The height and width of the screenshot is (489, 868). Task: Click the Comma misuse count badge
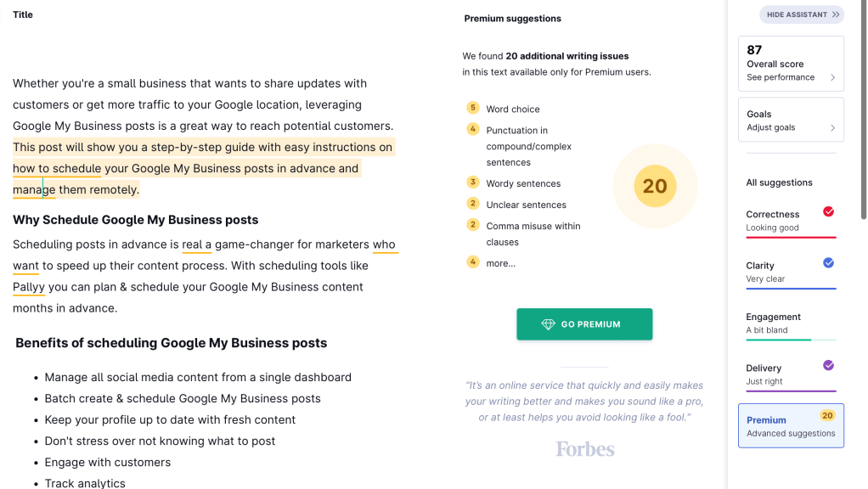472,225
